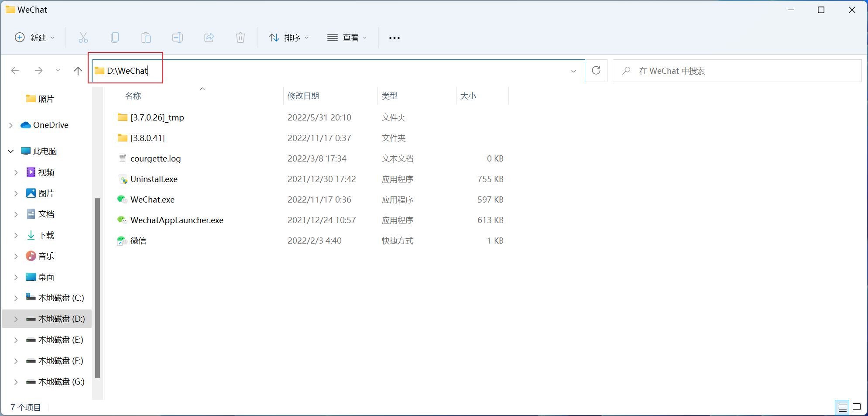868x416 pixels.
Task: Click the 在 WeChat 中搜索 search box
Action: coord(737,71)
